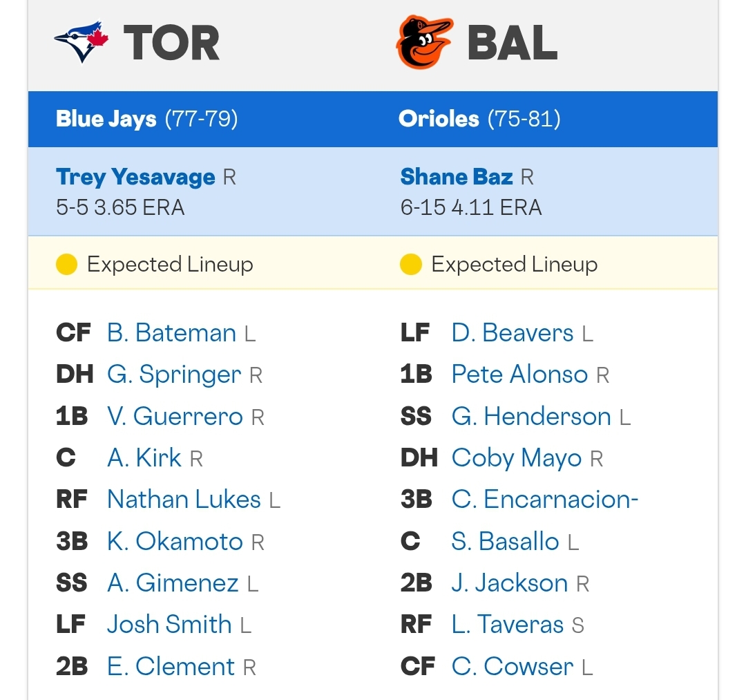Open A. Kirk catcher link

[144, 457]
